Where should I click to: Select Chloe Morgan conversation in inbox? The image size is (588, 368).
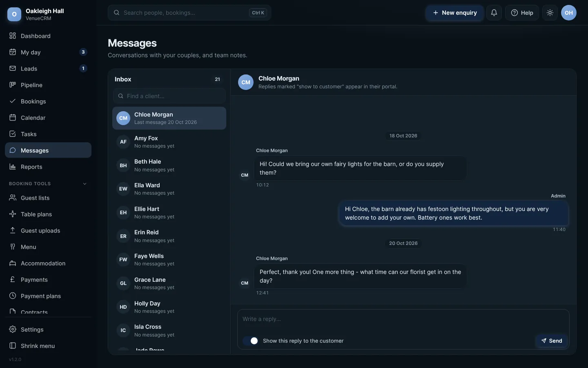(x=169, y=118)
